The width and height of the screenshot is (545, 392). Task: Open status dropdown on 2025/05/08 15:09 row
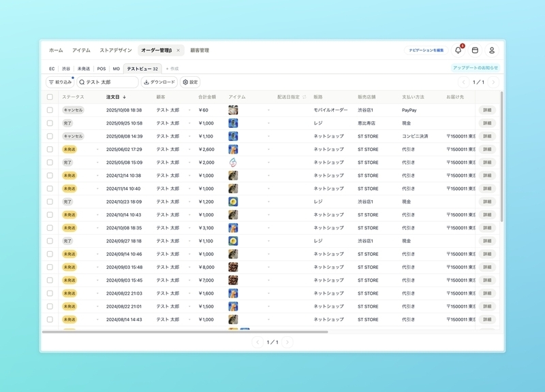coord(97,163)
